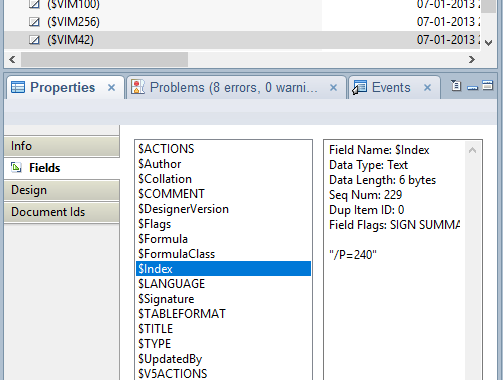Click the Seq Num: 229 line
Screen dimensions: 503x380
click(365, 195)
